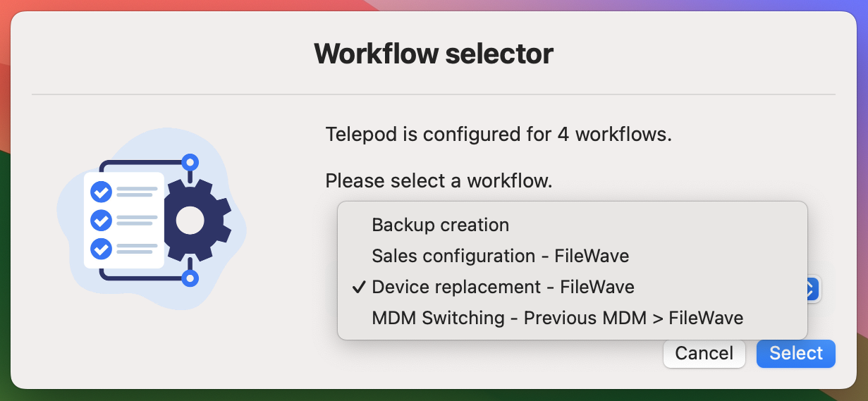Viewport: 868px width, 401px height.
Task: Click the 'Telepod is configured for 4 workflows' text
Action: click(x=499, y=134)
